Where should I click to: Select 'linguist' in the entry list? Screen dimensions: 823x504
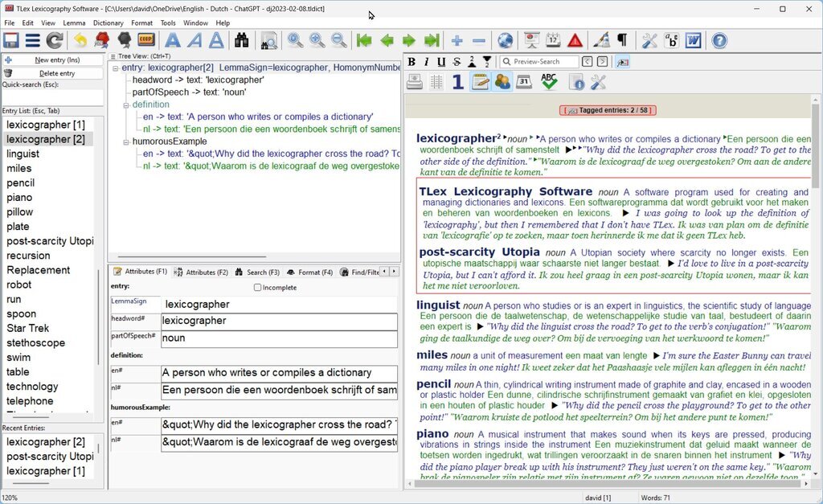coord(23,154)
